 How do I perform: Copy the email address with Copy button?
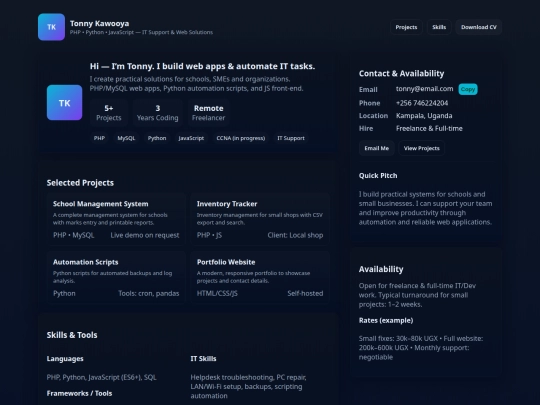tap(468, 89)
